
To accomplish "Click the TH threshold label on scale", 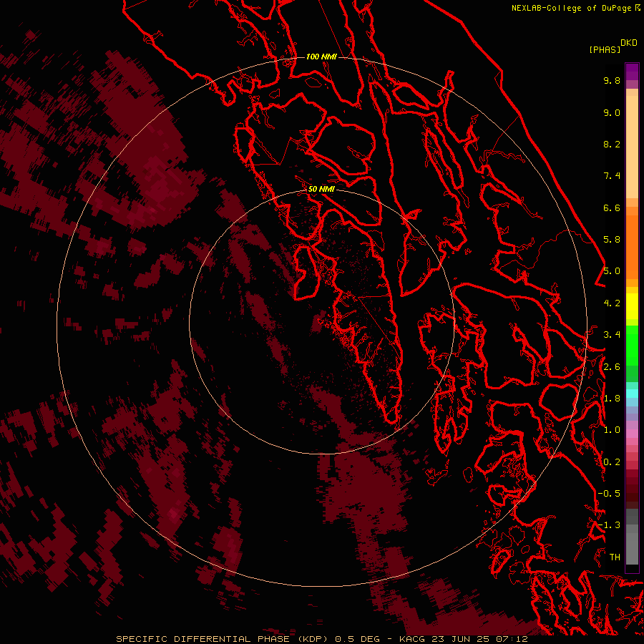I will pyautogui.click(x=615, y=557).
